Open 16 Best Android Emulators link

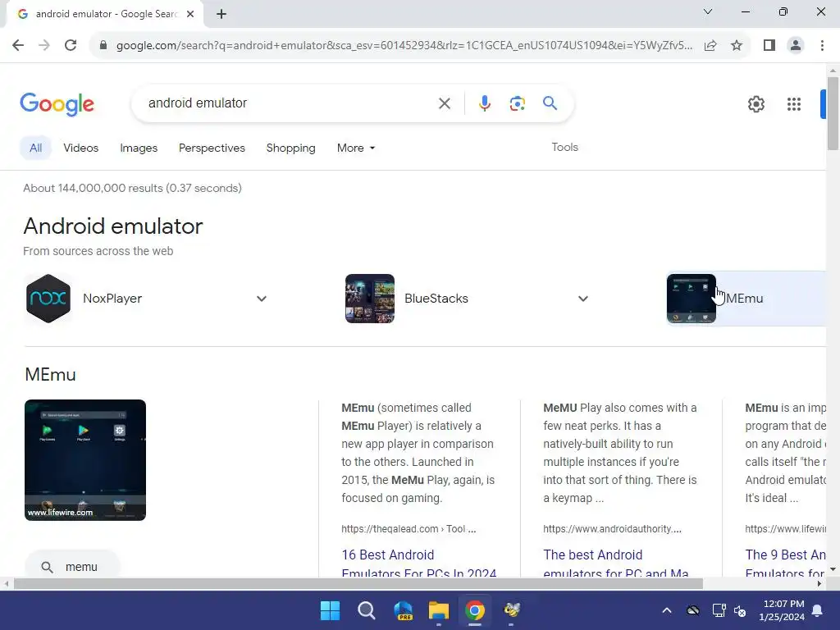point(419,564)
